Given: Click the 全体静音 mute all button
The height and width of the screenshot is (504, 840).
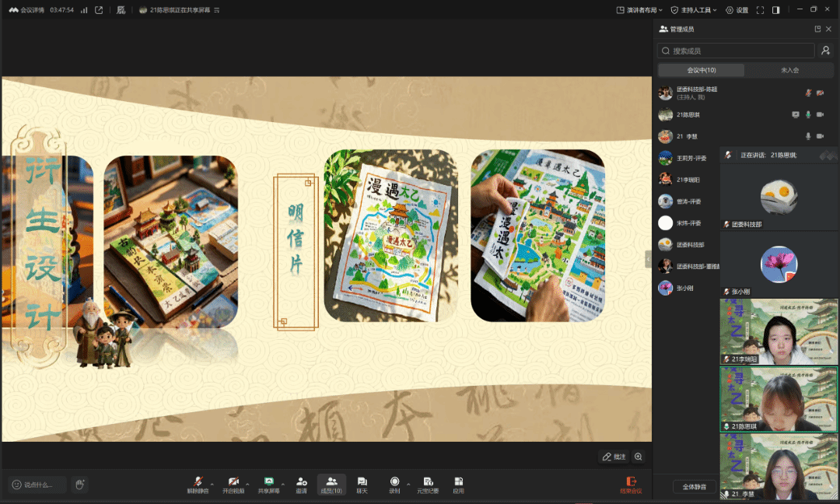Looking at the screenshot, I should 695,487.
